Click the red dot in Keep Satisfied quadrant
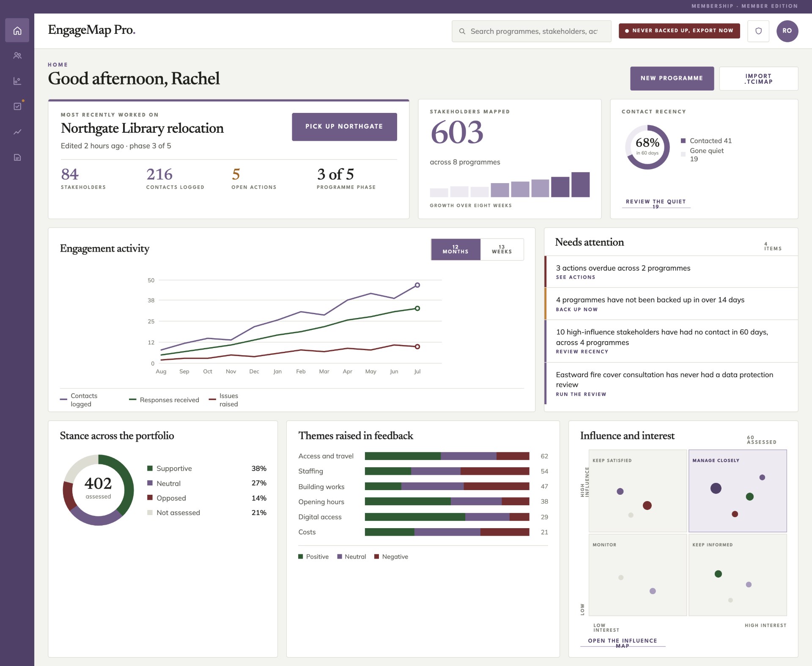The image size is (812, 666). coord(647,505)
